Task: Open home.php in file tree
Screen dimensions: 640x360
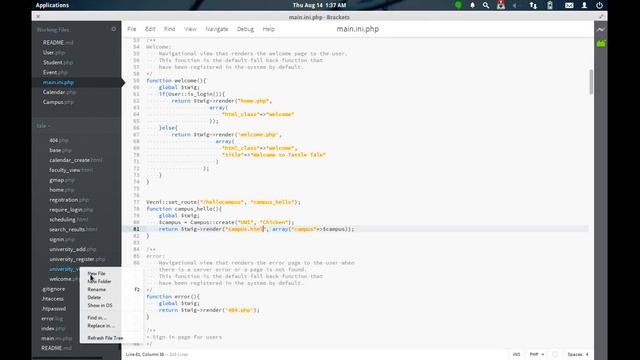Action: coord(62,190)
